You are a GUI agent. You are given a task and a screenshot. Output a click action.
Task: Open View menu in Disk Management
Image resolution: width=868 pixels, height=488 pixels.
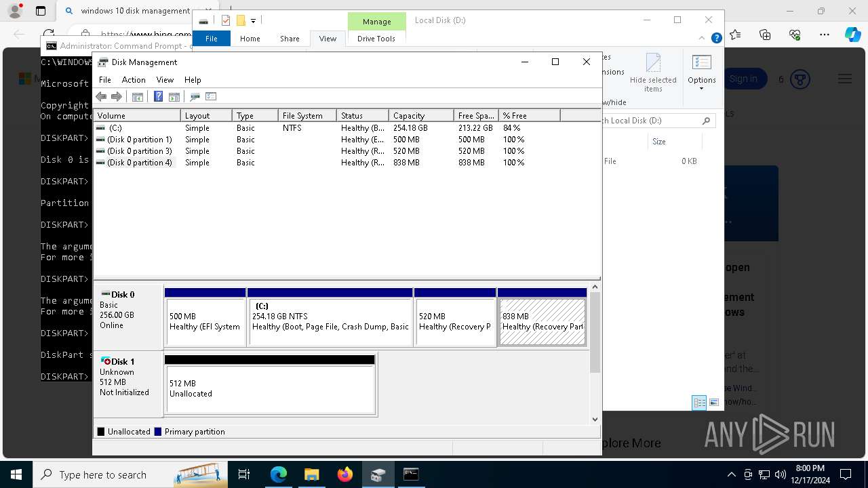[165, 80]
